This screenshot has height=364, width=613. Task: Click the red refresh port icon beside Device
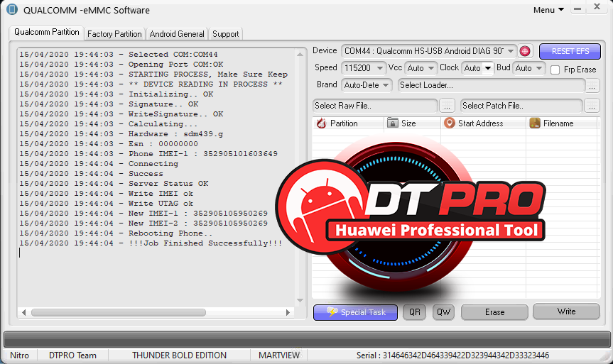click(x=525, y=51)
